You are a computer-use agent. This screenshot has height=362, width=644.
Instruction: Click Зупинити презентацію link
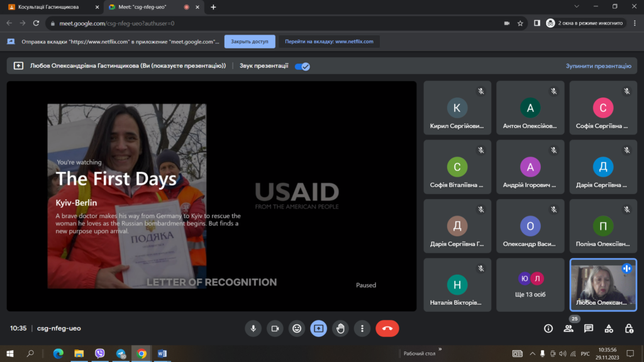click(x=598, y=66)
